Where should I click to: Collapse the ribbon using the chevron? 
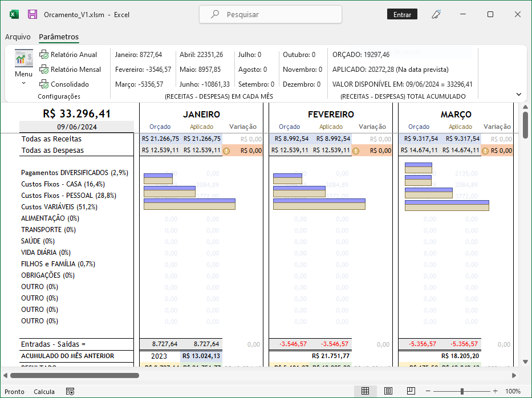518,95
